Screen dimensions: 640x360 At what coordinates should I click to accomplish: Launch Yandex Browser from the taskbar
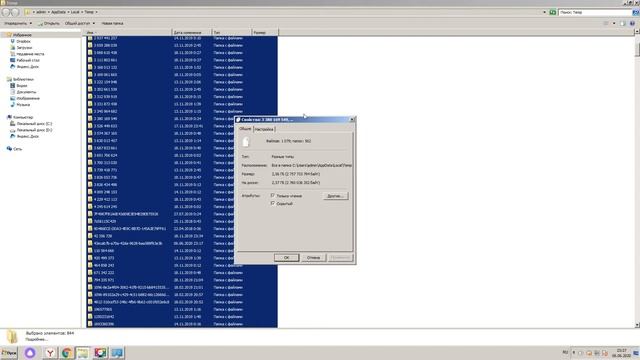coord(50,353)
